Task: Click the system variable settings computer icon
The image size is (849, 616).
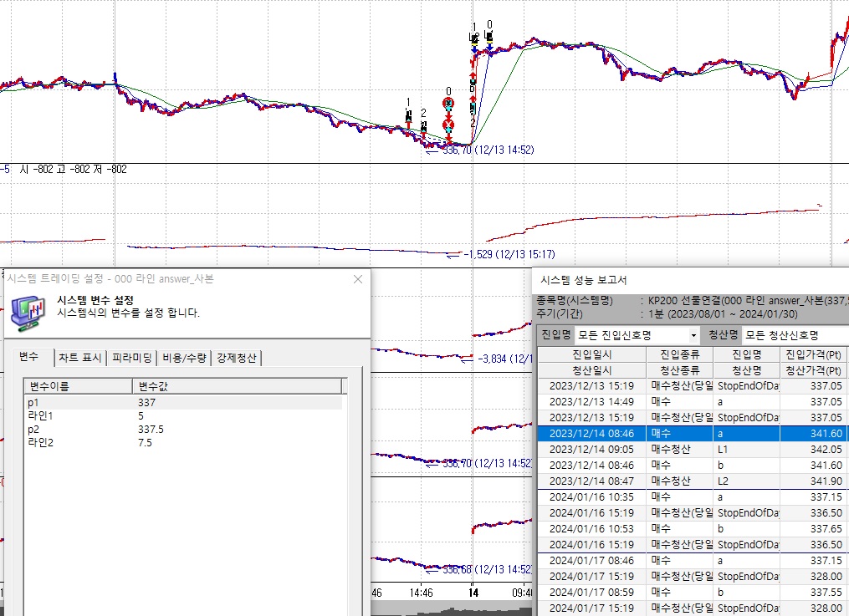Action: (29, 309)
